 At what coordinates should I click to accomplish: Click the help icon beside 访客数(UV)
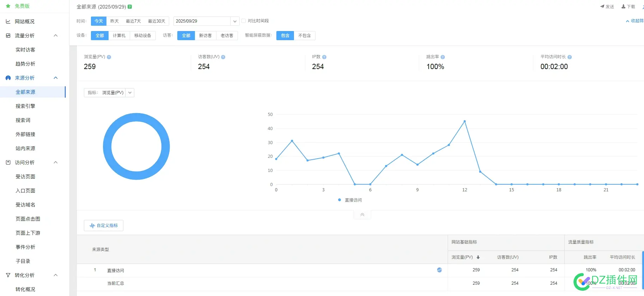pyautogui.click(x=223, y=57)
